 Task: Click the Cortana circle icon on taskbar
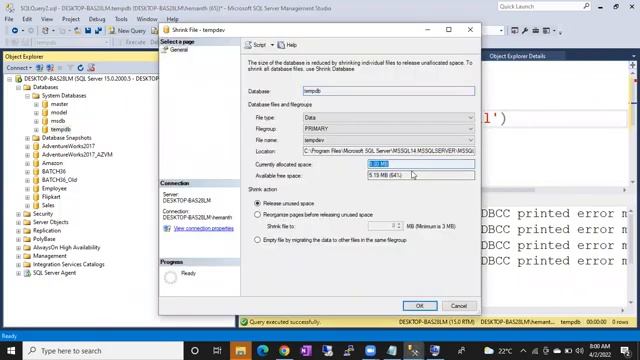pos(195,351)
